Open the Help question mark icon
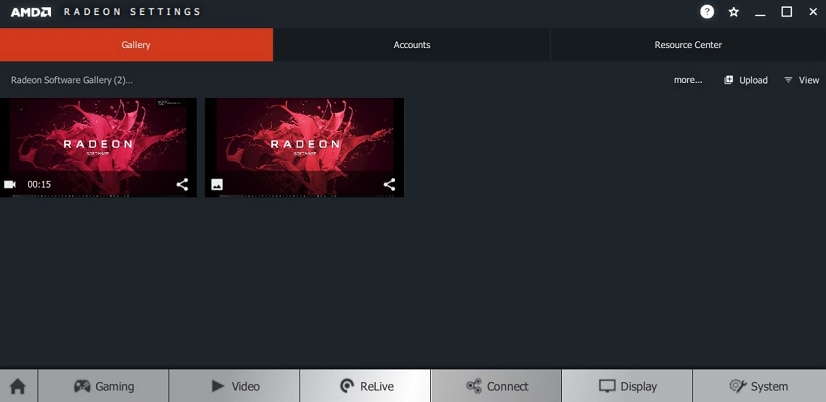Screen dimensions: 826x402 point(707,12)
